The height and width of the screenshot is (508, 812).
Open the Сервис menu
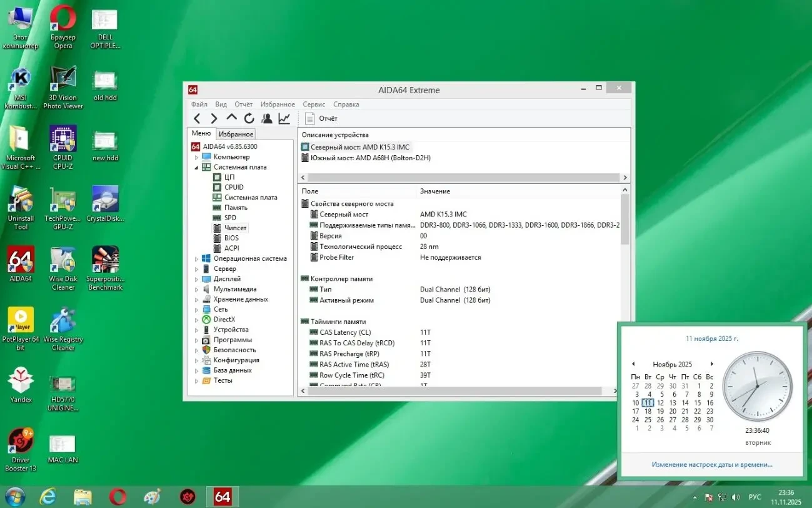[x=314, y=104]
